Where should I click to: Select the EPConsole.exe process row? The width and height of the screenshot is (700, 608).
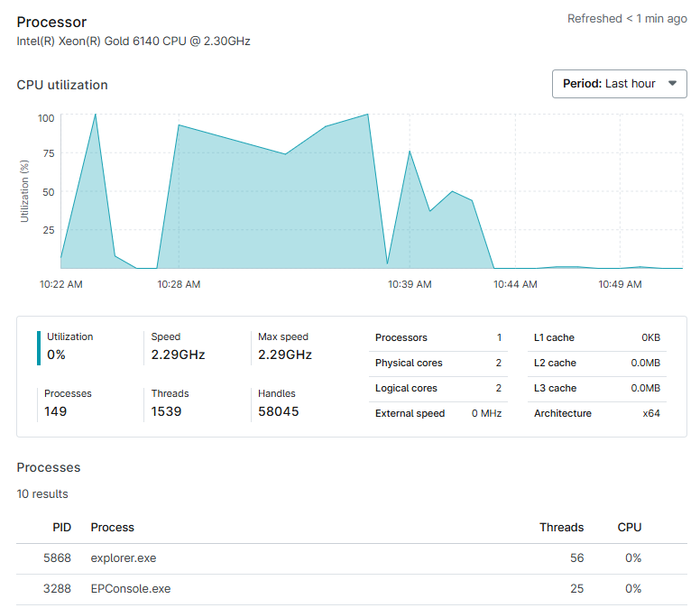(131, 589)
